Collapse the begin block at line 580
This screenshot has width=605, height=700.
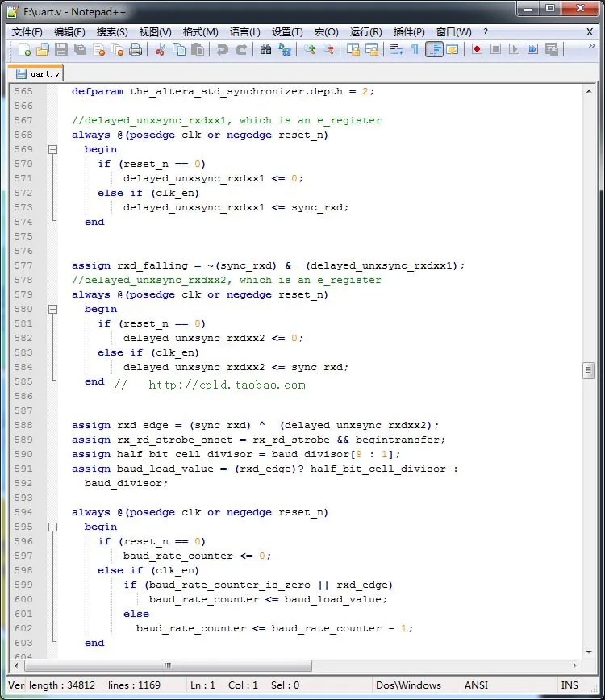tap(52, 309)
